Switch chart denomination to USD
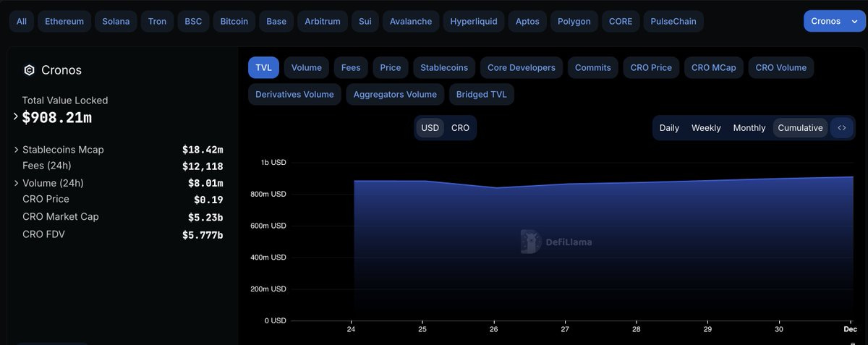This screenshot has height=345, width=868. tap(430, 128)
